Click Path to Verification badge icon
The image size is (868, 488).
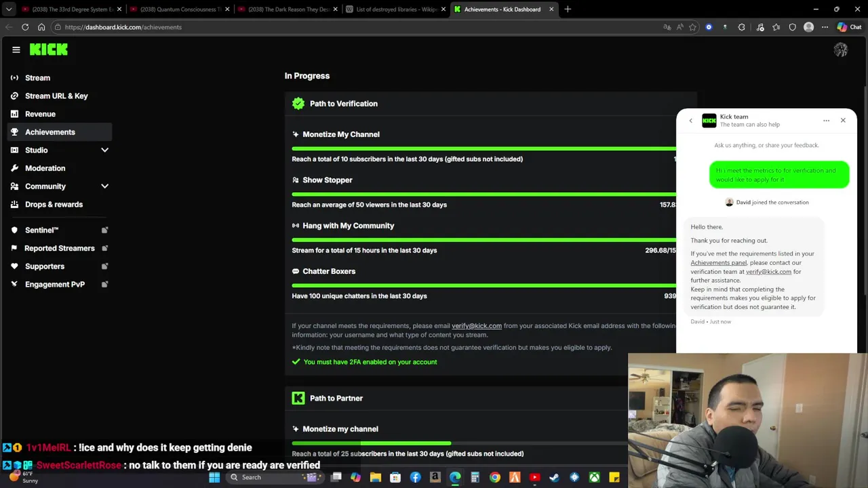(298, 104)
